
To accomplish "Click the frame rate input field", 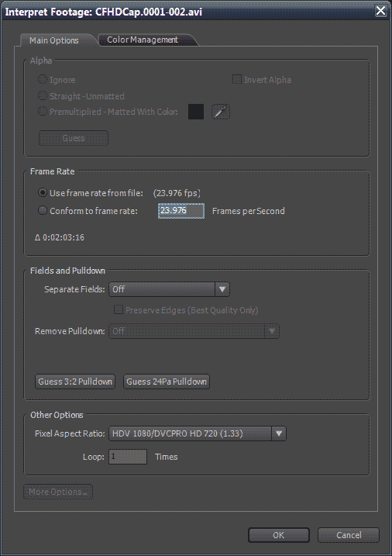I will (x=181, y=211).
